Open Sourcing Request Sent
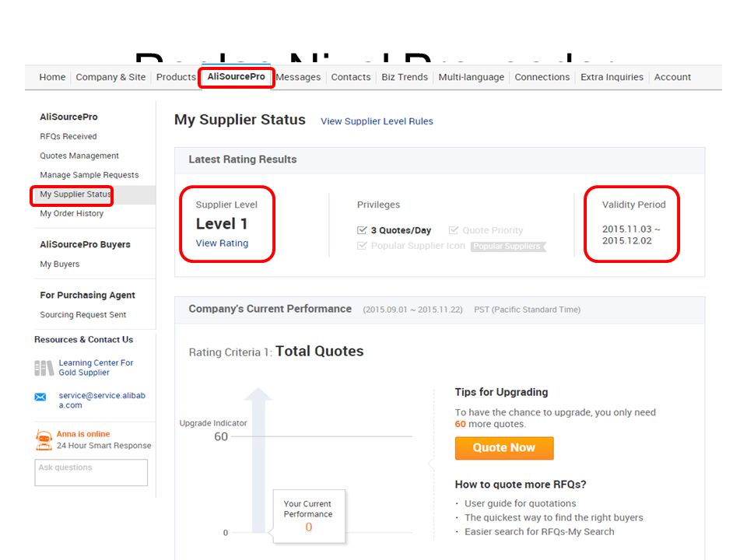 tap(83, 315)
